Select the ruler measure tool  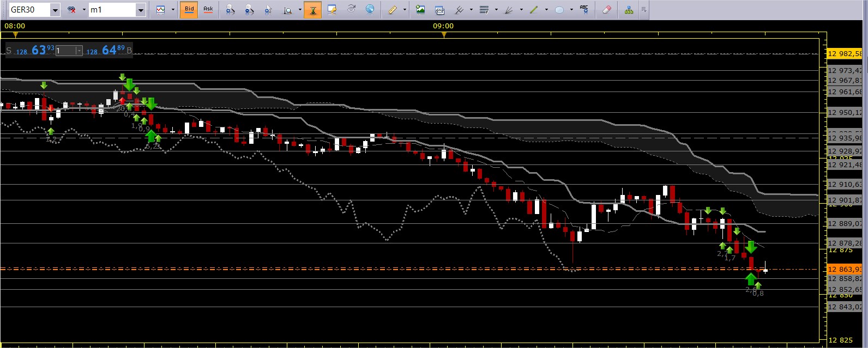pos(392,10)
